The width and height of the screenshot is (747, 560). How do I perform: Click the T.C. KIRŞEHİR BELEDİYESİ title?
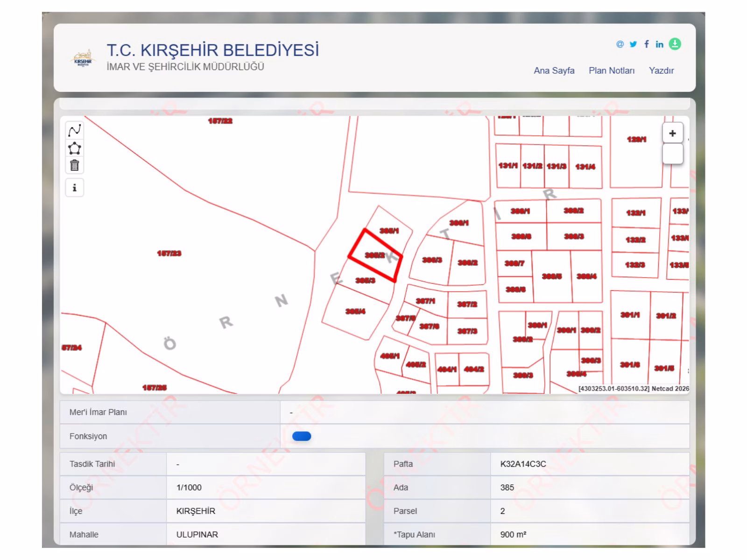click(213, 50)
